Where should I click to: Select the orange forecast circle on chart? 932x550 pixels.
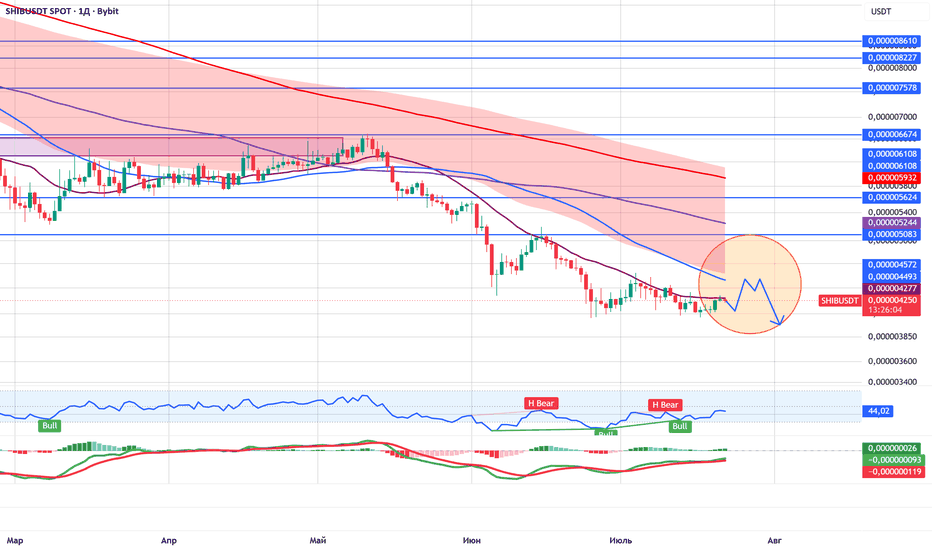point(750,284)
